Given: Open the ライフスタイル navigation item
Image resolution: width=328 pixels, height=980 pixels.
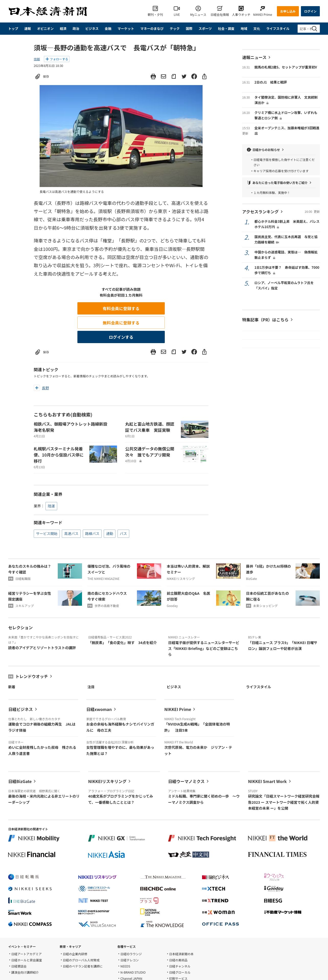Looking at the screenshot, I should pos(278,29).
